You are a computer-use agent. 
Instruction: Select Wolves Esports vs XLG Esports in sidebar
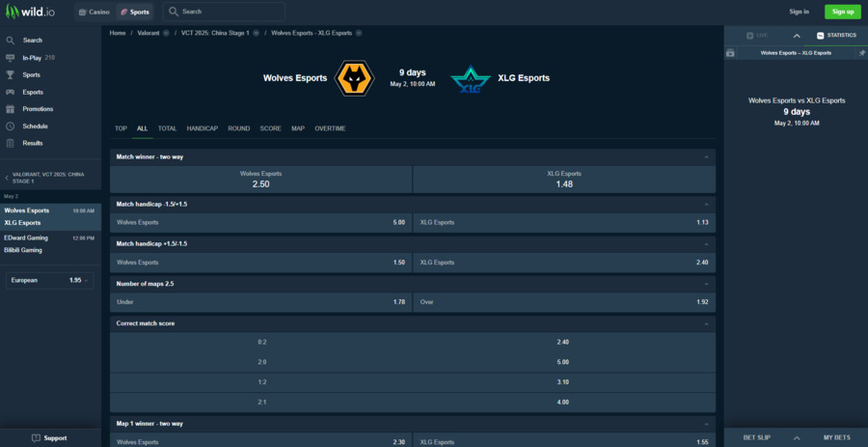tap(50, 216)
